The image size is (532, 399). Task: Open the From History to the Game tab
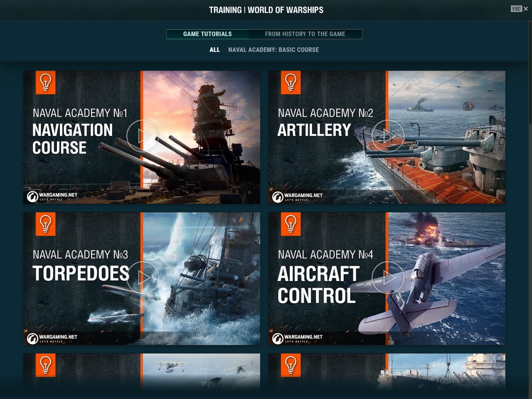305,34
